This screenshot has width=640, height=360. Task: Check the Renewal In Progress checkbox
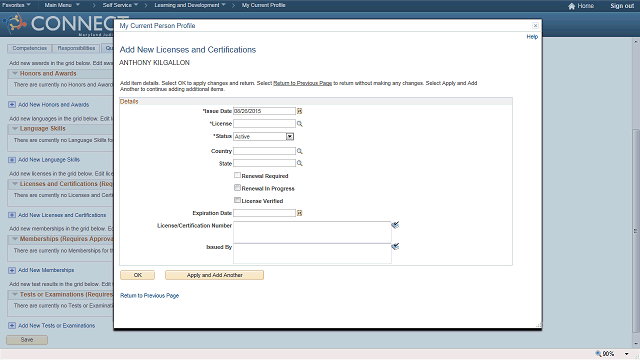pyautogui.click(x=237, y=187)
